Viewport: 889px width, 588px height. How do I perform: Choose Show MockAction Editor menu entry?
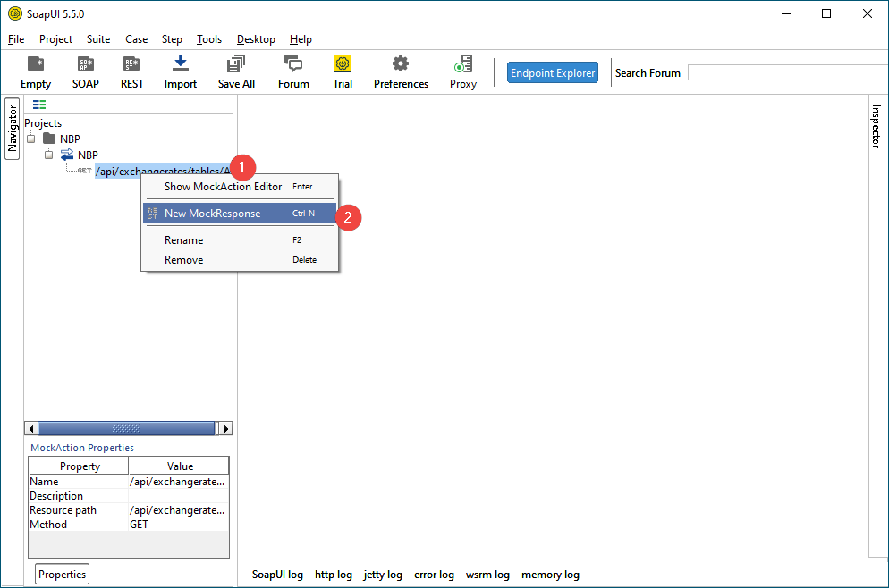(x=223, y=187)
